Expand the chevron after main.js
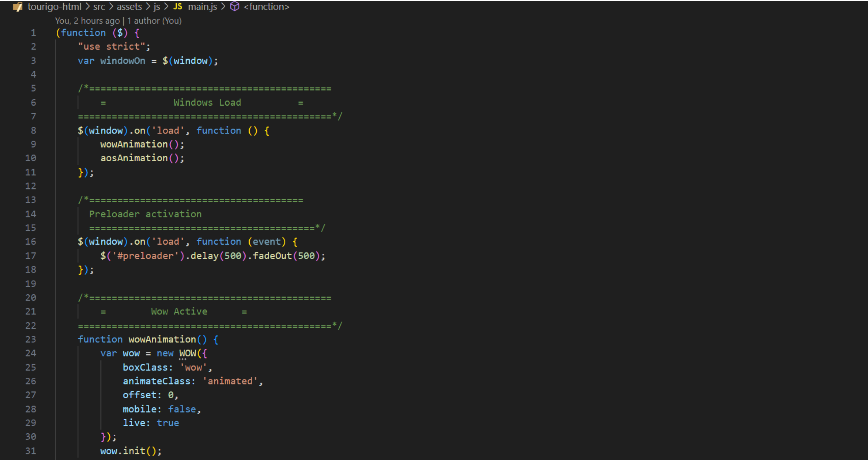The height and width of the screenshot is (460, 868). click(223, 7)
